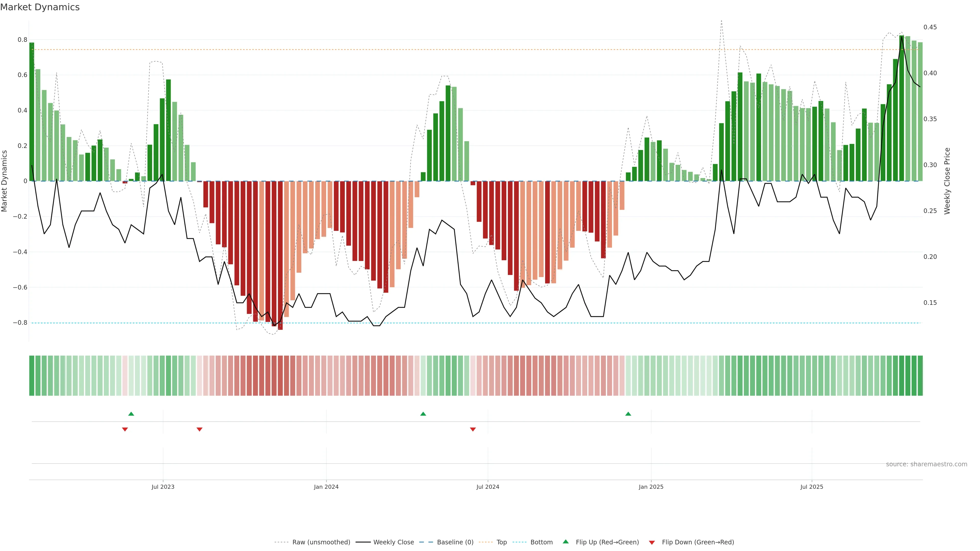Click the Flip Down legend triangle icon
The height and width of the screenshot is (551, 980).
(652, 542)
